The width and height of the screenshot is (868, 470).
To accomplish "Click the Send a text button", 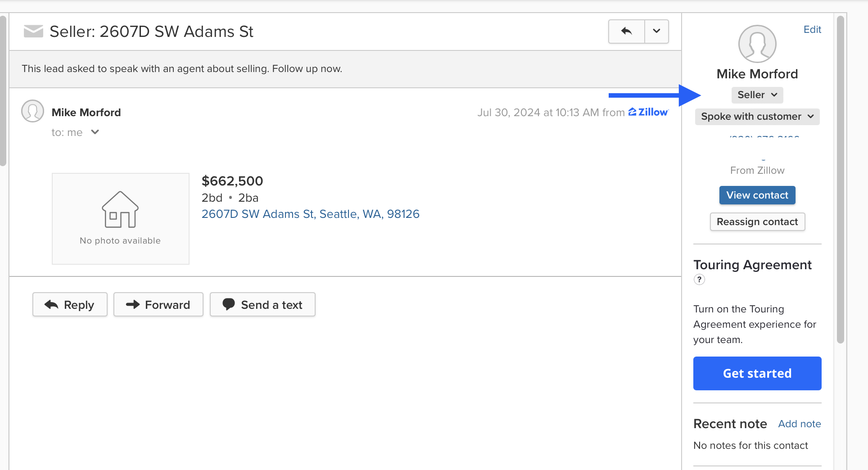I will 262,305.
